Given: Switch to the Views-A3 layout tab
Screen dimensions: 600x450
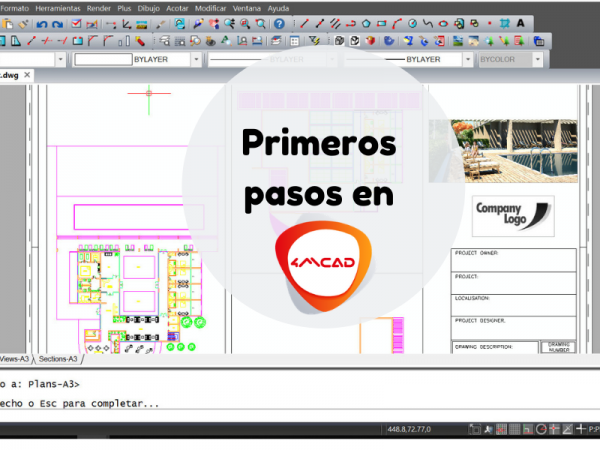Looking at the screenshot, I should coord(14,359).
